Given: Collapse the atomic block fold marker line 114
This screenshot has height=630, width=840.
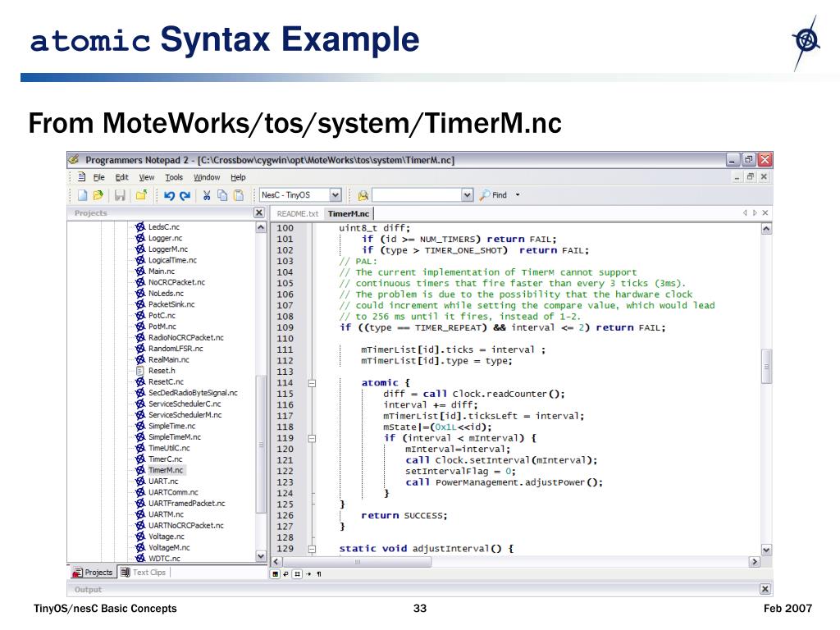Looking at the screenshot, I should (312, 383).
